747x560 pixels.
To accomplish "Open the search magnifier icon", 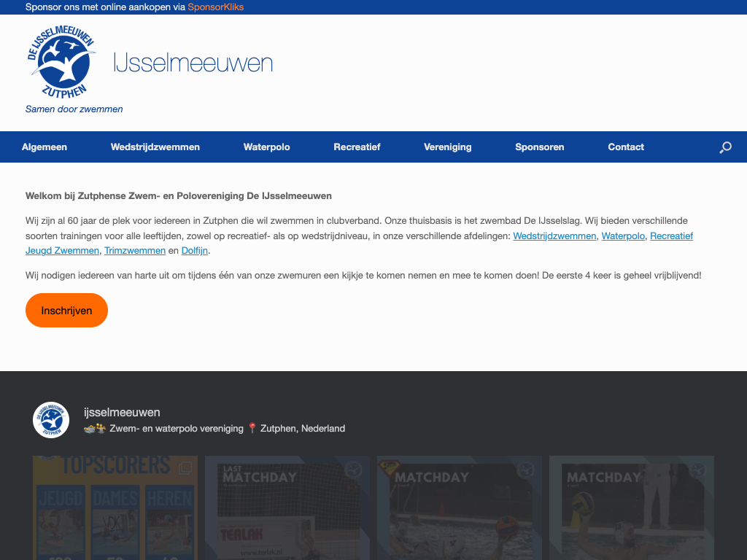I will pos(725,147).
